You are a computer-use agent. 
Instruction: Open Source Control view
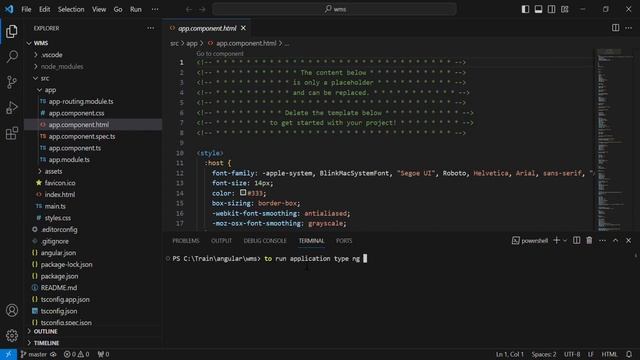pos(11,82)
